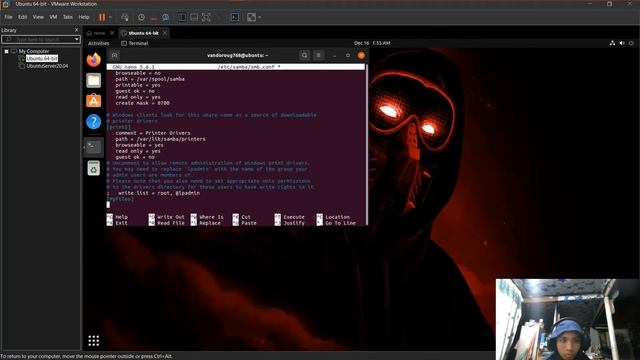Open the Terminal app menu in top bar
The width and height of the screenshot is (640, 360).
[135, 43]
